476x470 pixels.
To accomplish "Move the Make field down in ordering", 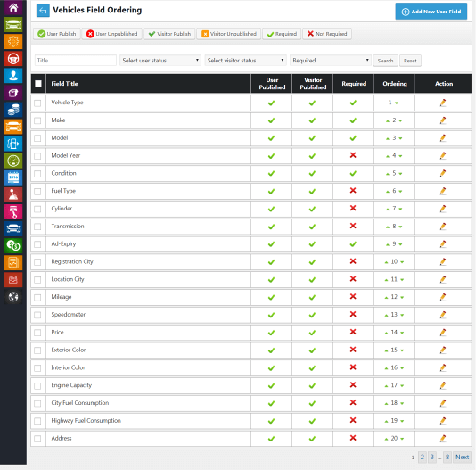I will (401, 121).
